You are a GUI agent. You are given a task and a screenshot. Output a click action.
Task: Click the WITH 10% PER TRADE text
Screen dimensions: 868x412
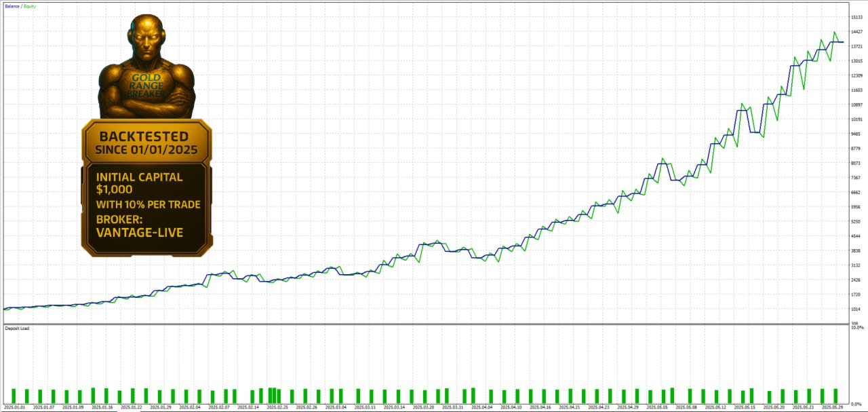tap(149, 204)
